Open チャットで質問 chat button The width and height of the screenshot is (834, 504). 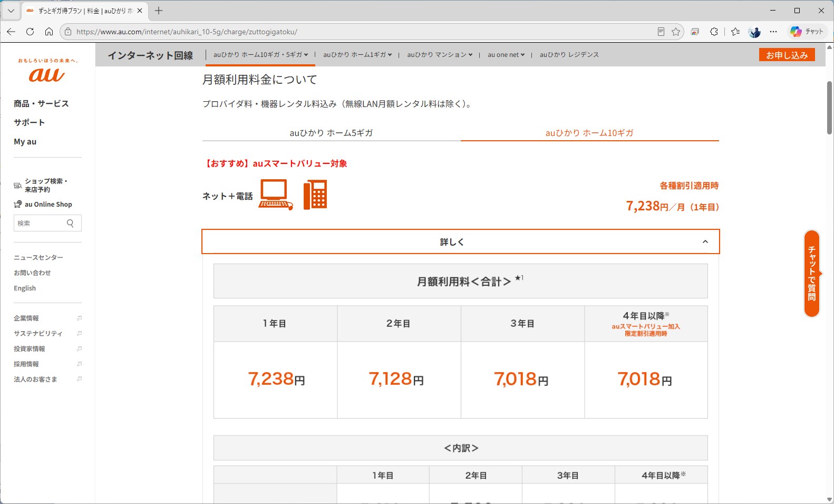point(812,273)
